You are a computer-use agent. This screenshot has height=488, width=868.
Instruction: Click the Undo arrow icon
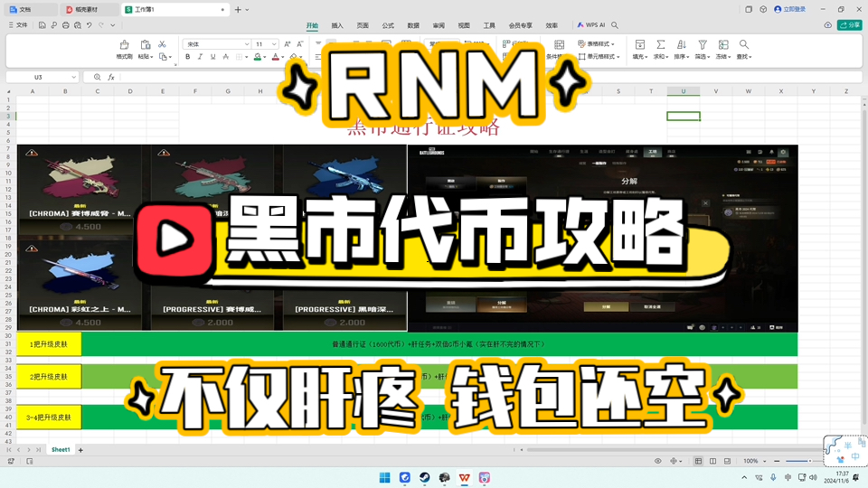click(x=90, y=25)
